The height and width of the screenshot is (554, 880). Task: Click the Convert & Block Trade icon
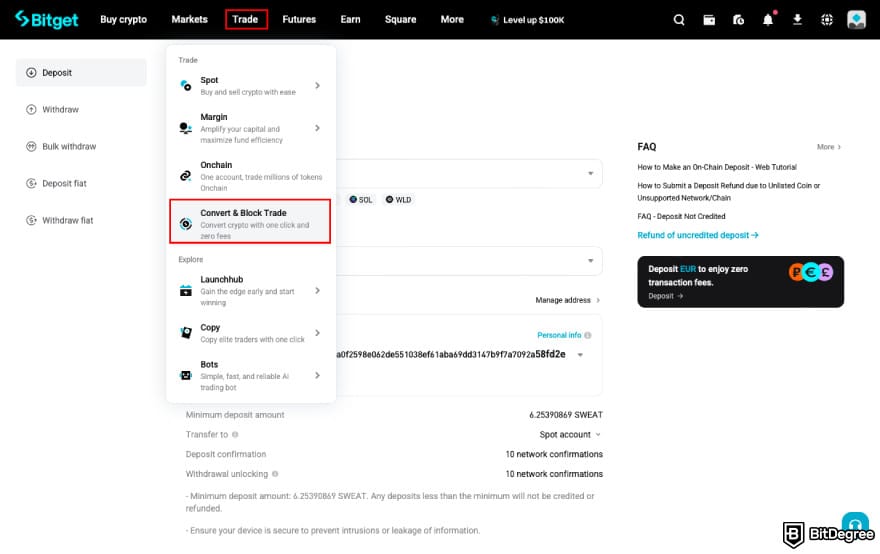186,224
